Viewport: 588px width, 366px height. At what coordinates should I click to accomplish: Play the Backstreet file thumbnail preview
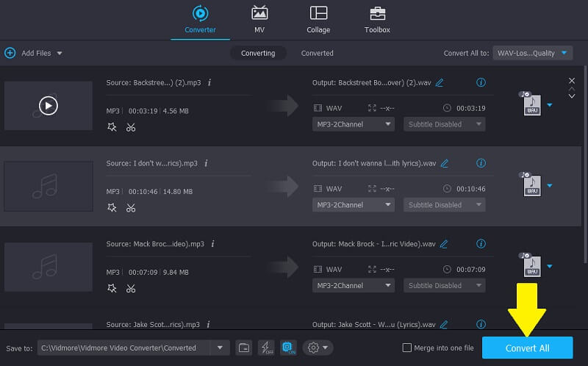pyautogui.click(x=48, y=106)
